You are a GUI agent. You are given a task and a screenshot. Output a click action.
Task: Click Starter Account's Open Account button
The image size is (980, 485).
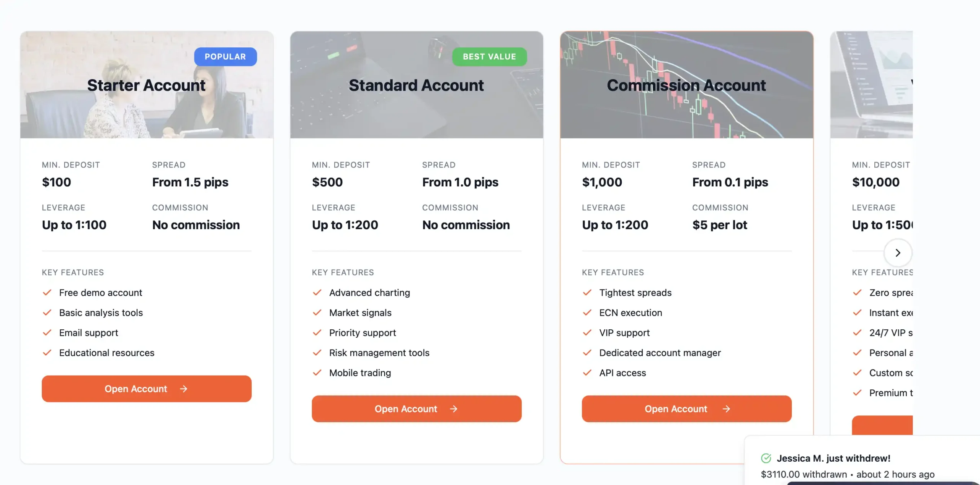[x=146, y=389]
